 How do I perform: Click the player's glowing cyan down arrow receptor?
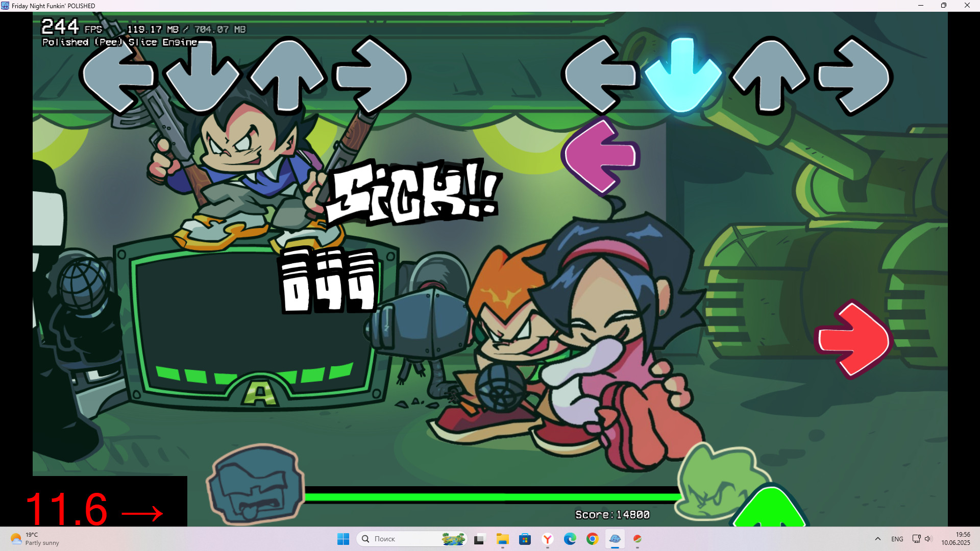tap(682, 76)
